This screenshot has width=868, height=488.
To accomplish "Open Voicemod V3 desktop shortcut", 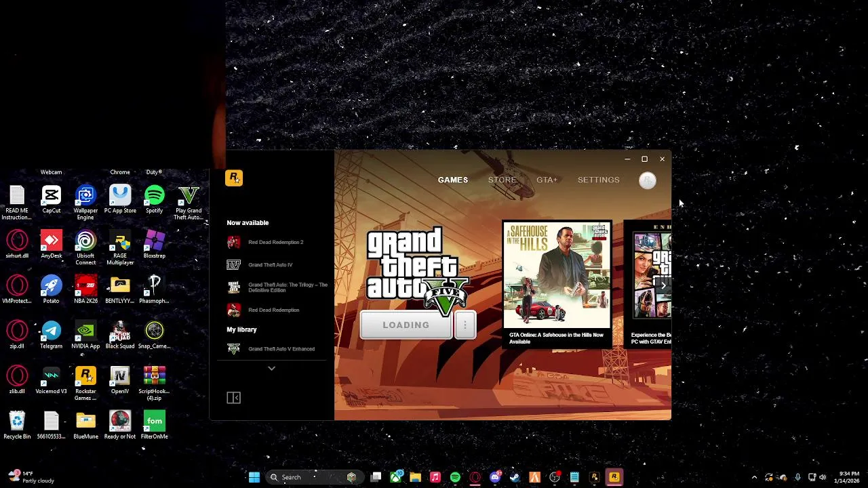I will coord(52,380).
